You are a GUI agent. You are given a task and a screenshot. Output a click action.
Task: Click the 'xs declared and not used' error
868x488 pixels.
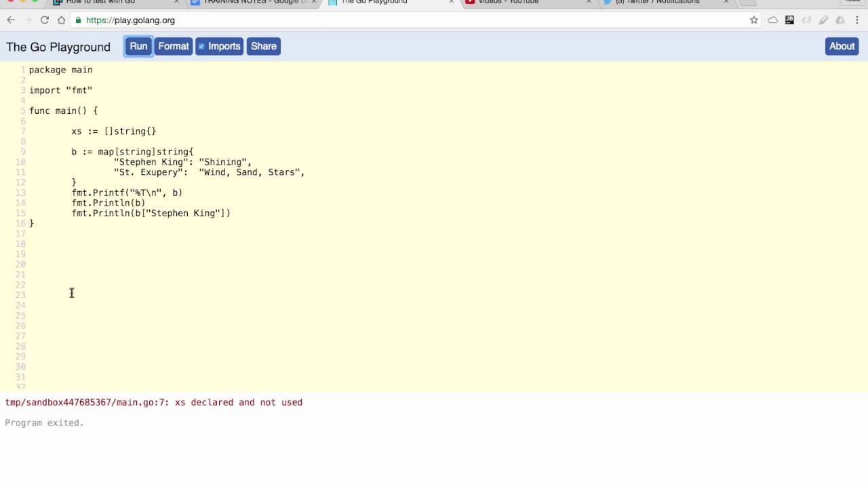click(154, 403)
